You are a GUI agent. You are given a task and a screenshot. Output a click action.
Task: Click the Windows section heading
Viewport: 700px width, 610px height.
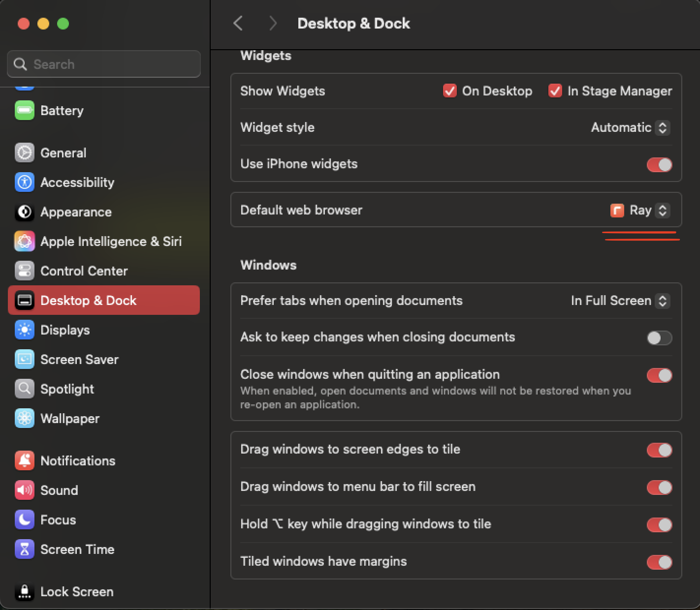268,265
